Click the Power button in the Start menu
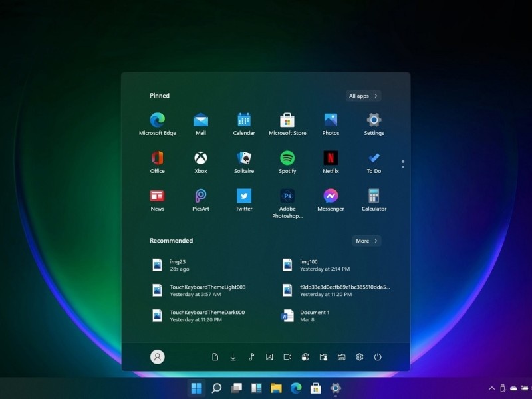 click(378, 357)
